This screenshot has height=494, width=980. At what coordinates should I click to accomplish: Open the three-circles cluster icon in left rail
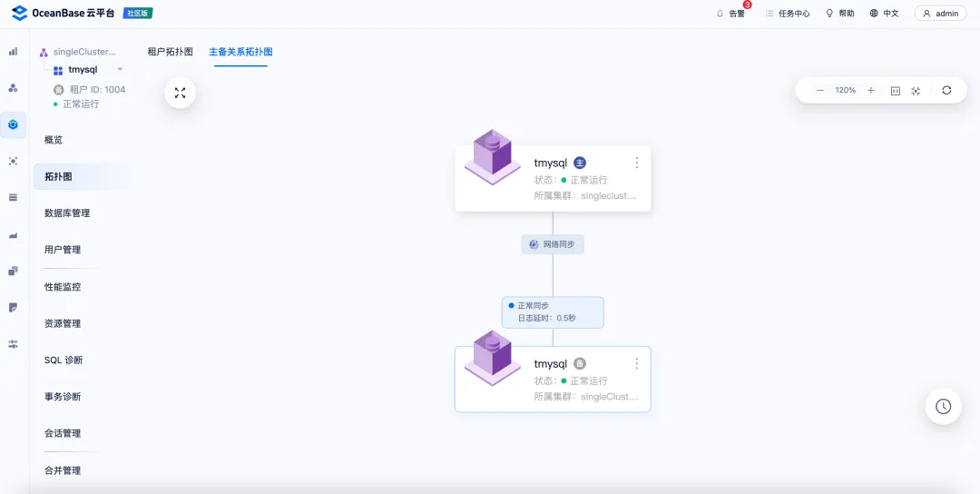(13, 88)
